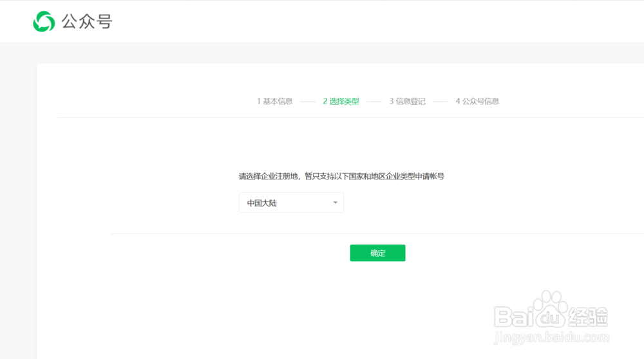Click the dropdown arrow beside 中国大陆
This screenshot has width=644, height=359.
(335, 203)
